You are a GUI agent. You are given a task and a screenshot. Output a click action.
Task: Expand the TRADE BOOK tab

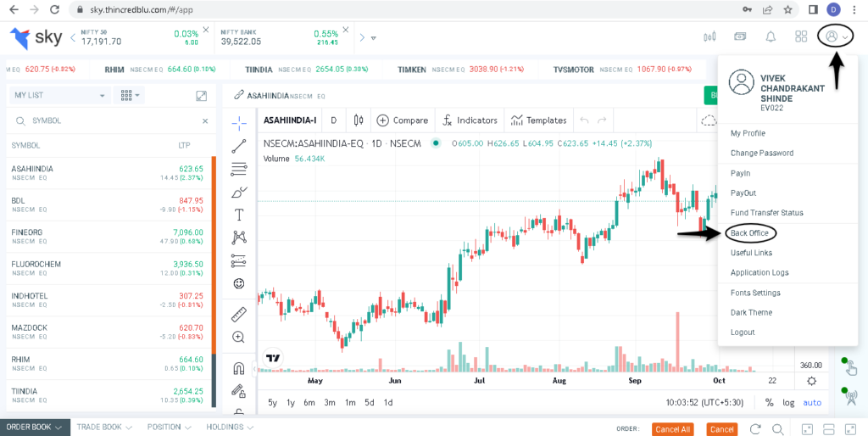point(104,428)
